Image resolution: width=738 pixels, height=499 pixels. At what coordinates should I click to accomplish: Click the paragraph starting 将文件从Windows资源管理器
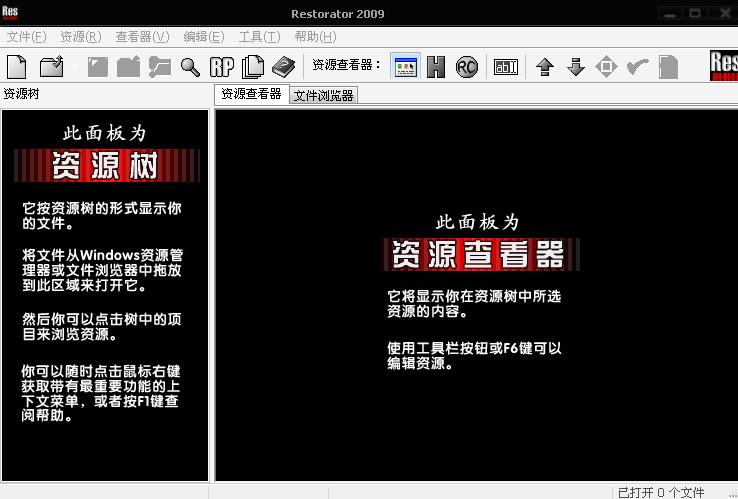click(x=102, y=270)
